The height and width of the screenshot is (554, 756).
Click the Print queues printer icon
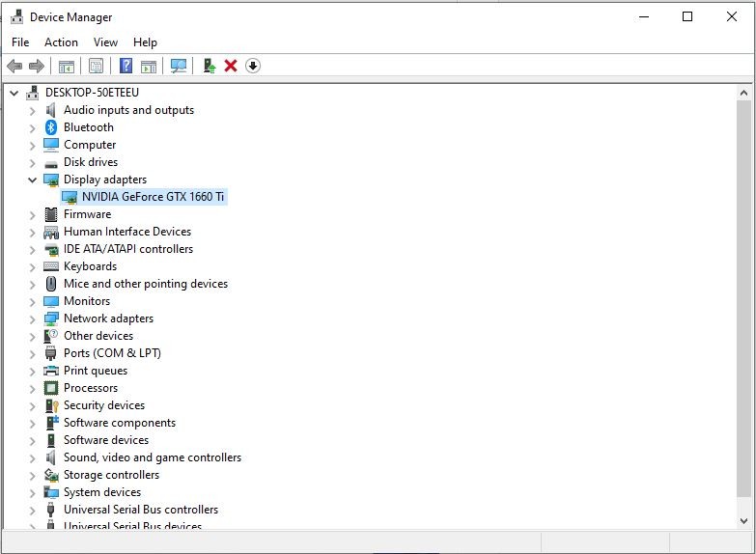(x=51, y=371)
